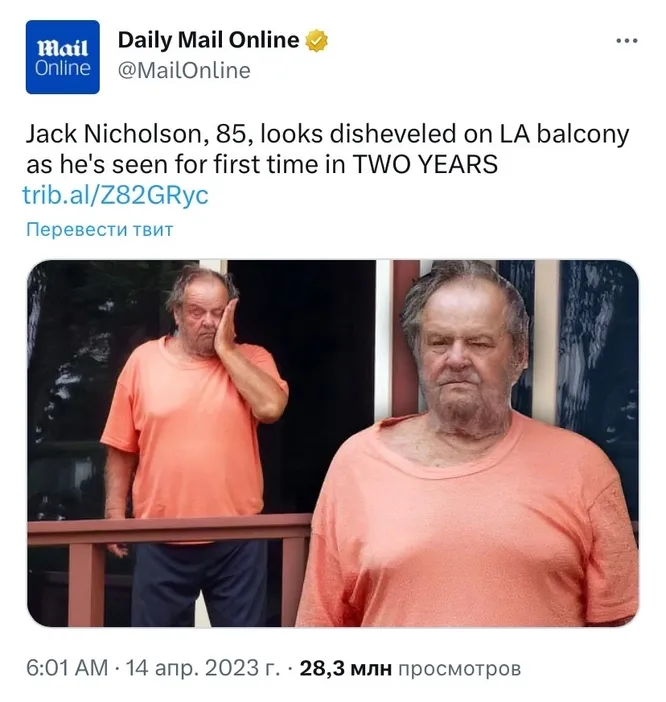Click the word Online in blue logo
The width and height of the screenshot is (666, 702).
(63, 68)
